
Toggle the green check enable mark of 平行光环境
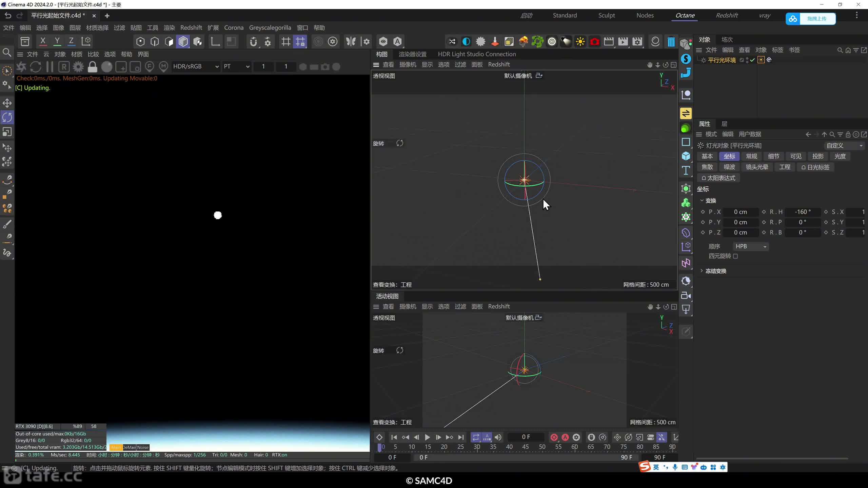click(x=753, y=60)
